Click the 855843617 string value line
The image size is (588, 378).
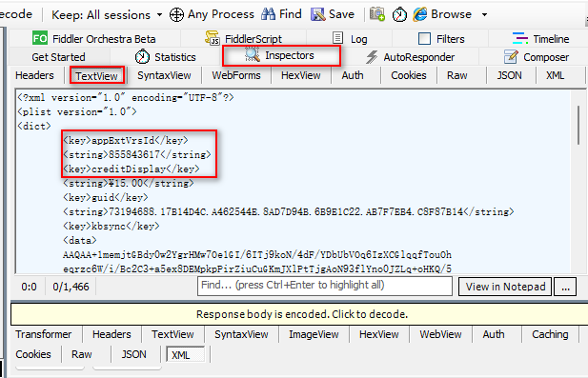click(137, 154)
